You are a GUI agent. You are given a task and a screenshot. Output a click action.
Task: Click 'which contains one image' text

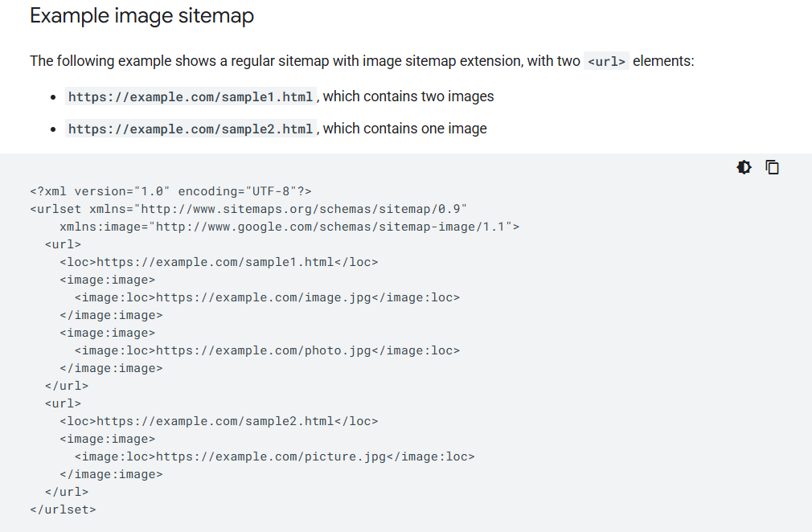tap(405, 129)
